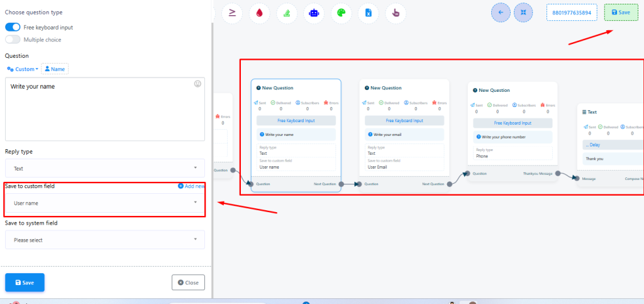Click the Sent stat icon on 'Write your name' card
The width and height of the screenshot is (644, 304).
coord(256,103)
